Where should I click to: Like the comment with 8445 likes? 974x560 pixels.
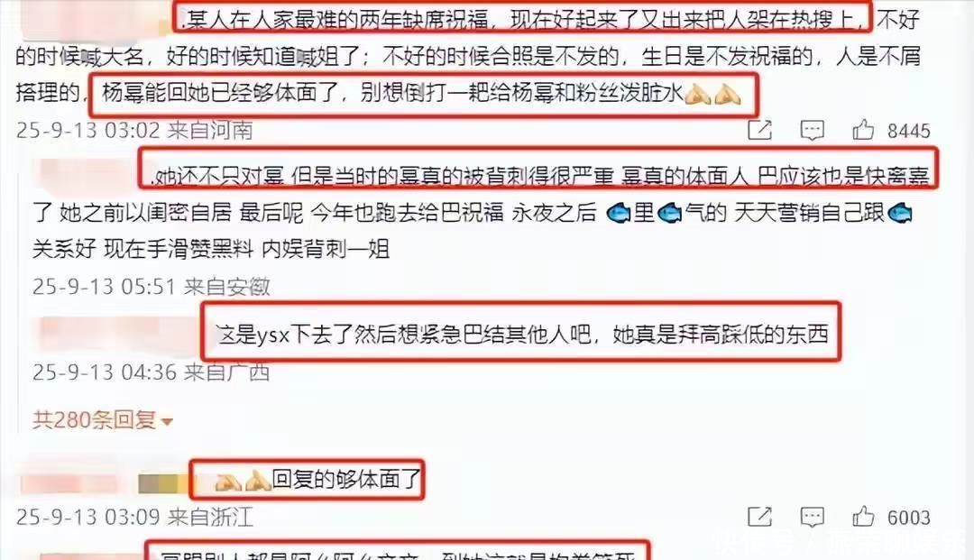863,130
